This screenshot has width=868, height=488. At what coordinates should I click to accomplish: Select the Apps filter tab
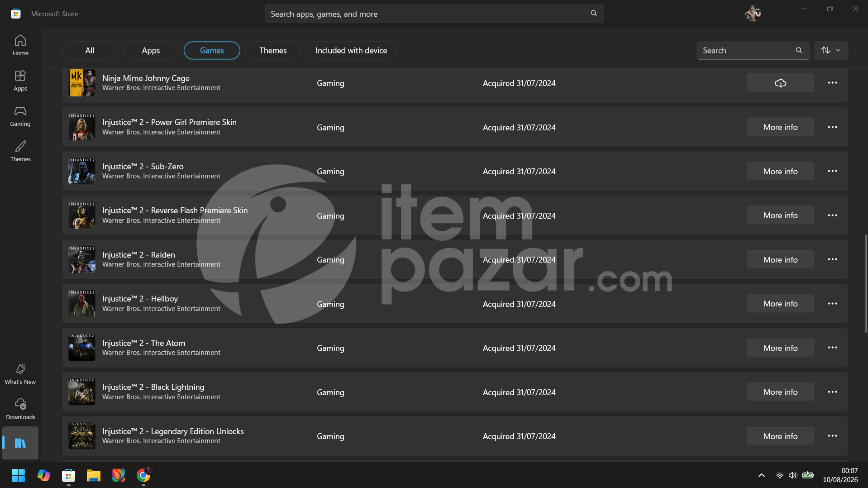tap(151, 50)
